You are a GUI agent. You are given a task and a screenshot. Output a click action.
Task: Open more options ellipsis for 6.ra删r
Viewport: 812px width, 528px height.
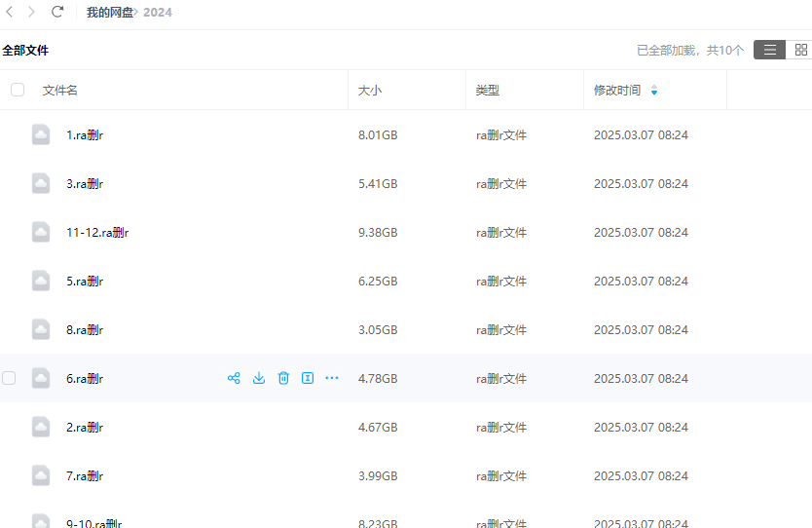click(332, 378)
